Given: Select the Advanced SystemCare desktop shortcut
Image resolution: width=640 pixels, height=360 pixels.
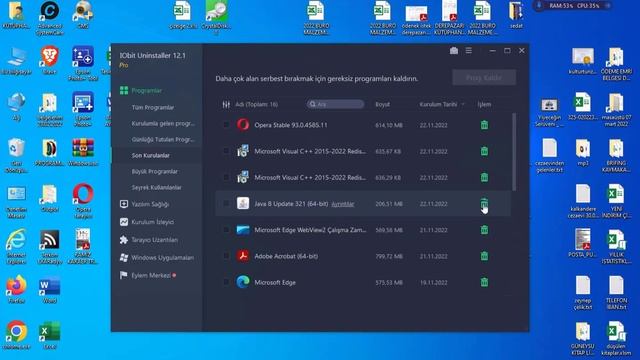Looking at the screenshot, I should click(49, 17).
